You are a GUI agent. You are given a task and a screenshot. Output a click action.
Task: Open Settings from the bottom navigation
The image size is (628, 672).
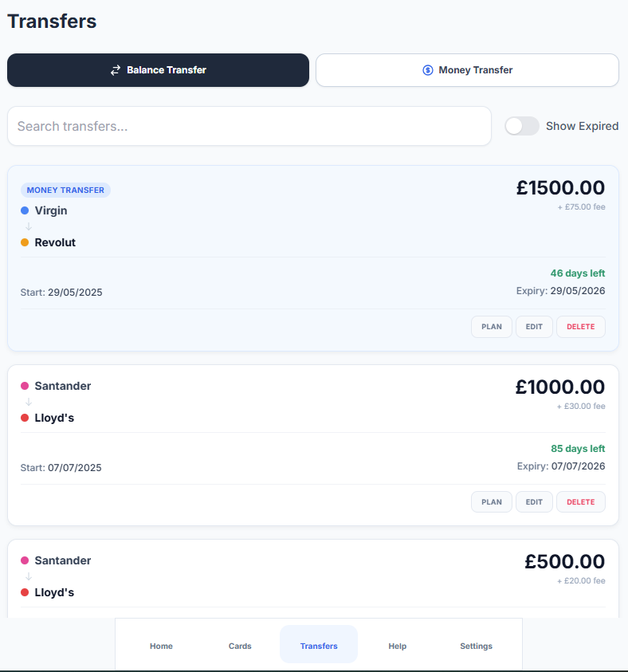(x=476, y=646)
